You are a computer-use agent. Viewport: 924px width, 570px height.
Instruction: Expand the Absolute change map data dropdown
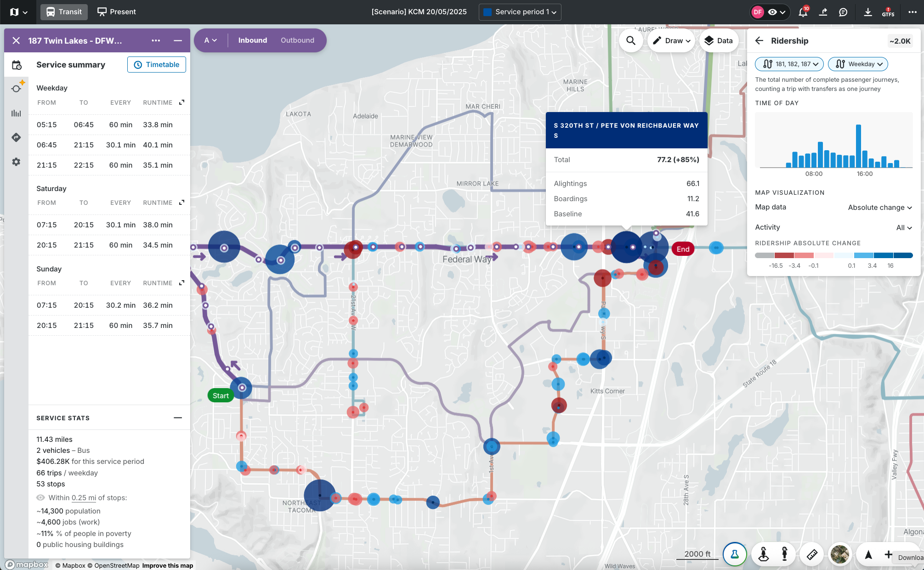[879, 208]
